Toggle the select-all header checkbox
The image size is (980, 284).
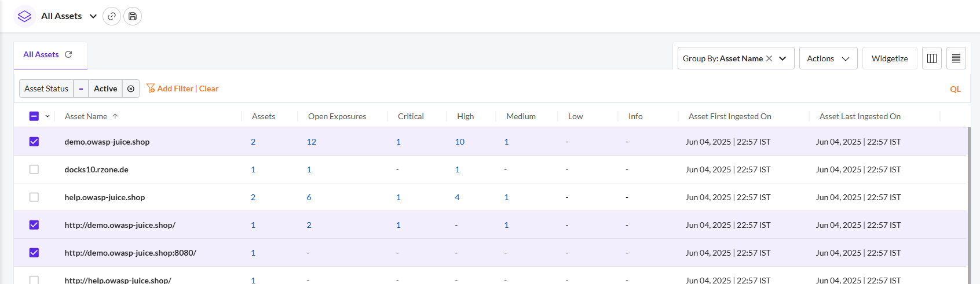(34, 116)
